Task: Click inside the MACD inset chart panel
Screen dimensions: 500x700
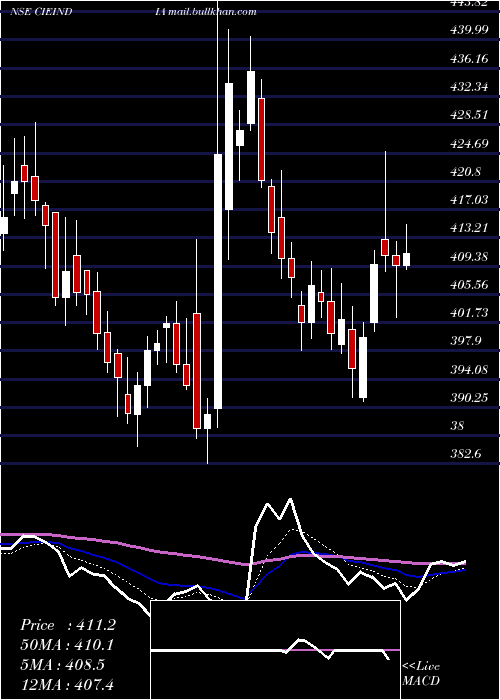Action: click(275, 650)
